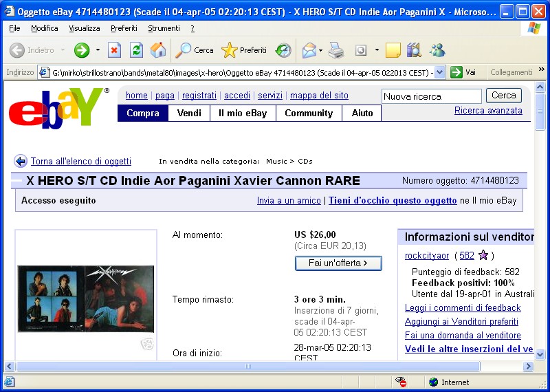Open the back button history dropdown arrow
Screen dimensions: 550x392
click(x=63, y=50)
